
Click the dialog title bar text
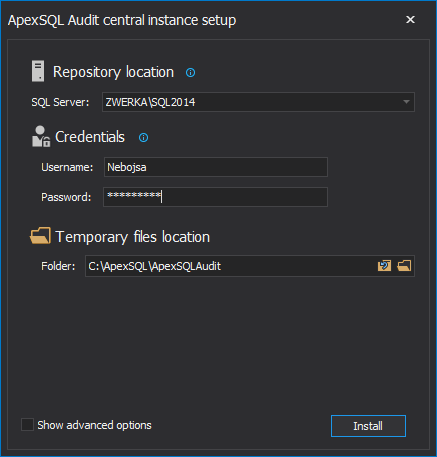pos(122,20)
